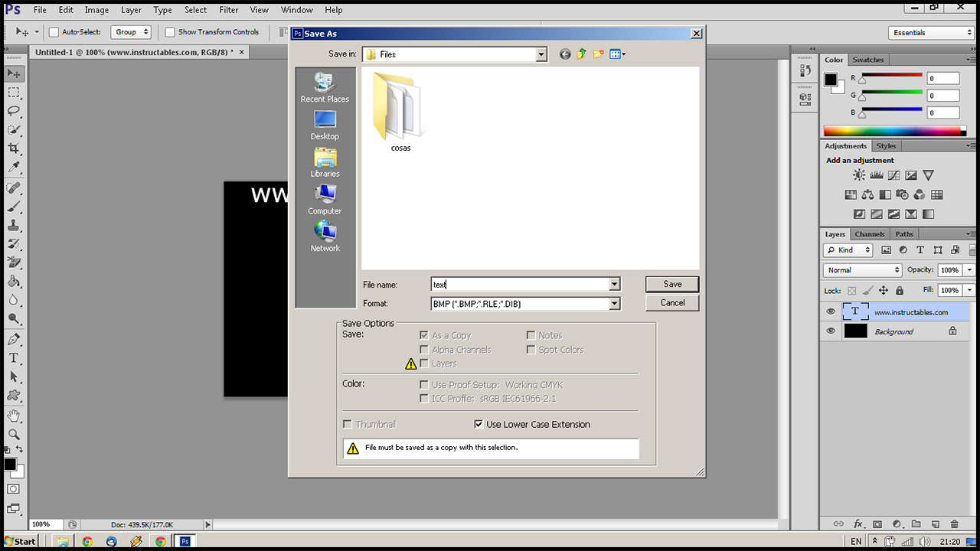Open the Opacity value dropdown arrow
The height and width of the screenshot is (551, 980).
click(x=970, y=270)
